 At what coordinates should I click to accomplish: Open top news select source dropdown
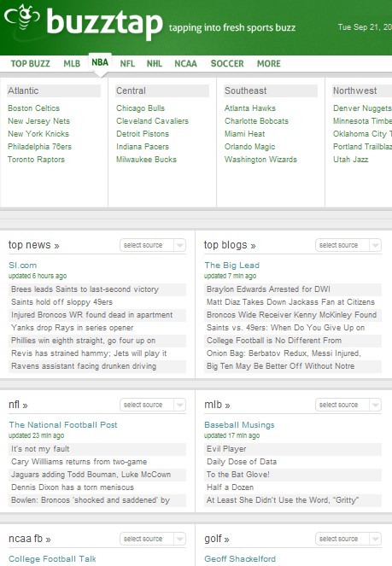(x=153, y=245)
